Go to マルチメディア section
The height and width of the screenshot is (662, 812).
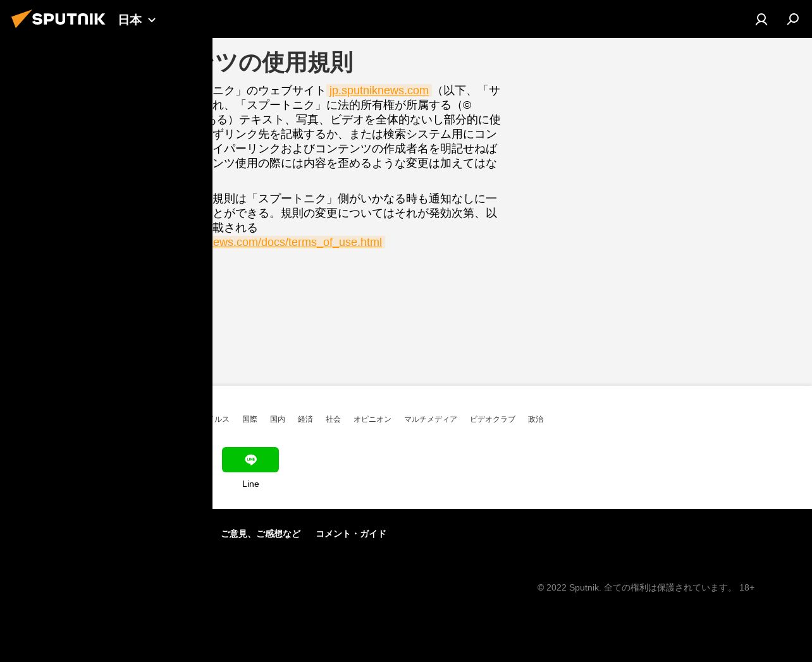tap(431, 419)
